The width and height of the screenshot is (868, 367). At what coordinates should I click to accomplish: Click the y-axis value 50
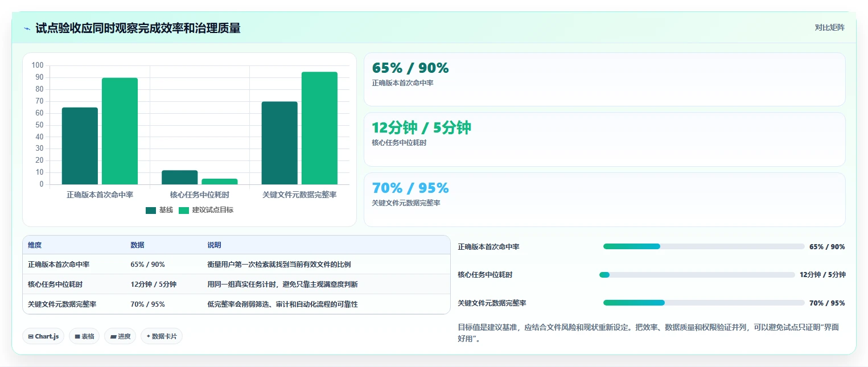coord(39,125)
